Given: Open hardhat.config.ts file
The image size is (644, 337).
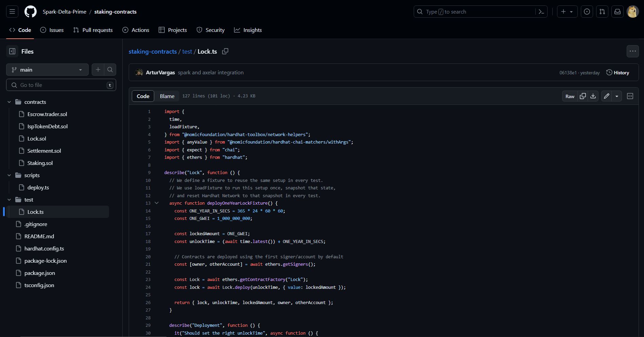Looking at the screenshot, I should [x=44, y=248].
